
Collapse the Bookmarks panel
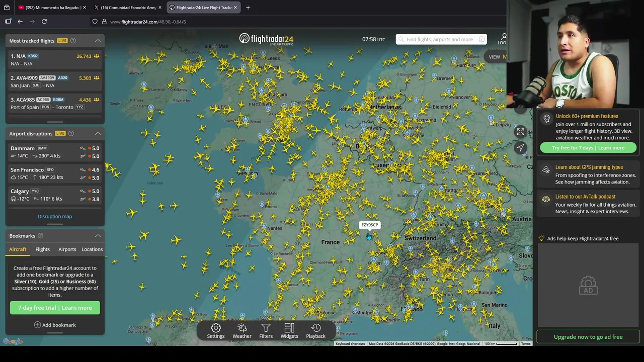98,236
